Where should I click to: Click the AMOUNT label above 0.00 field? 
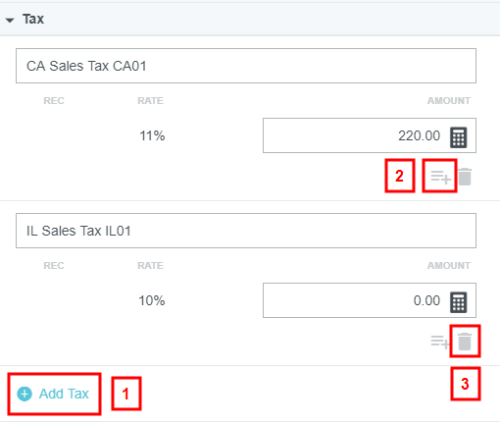coord(449,266)
